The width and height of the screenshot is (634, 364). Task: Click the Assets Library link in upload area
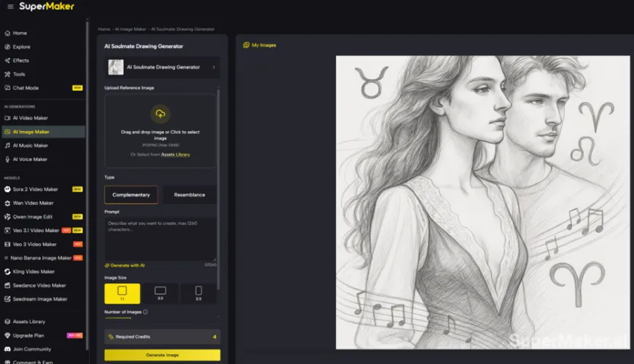point(176,154)
